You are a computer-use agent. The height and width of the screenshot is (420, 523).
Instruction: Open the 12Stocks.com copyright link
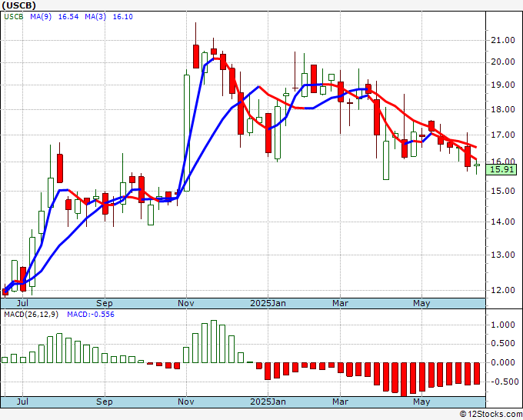click(491, 414)
